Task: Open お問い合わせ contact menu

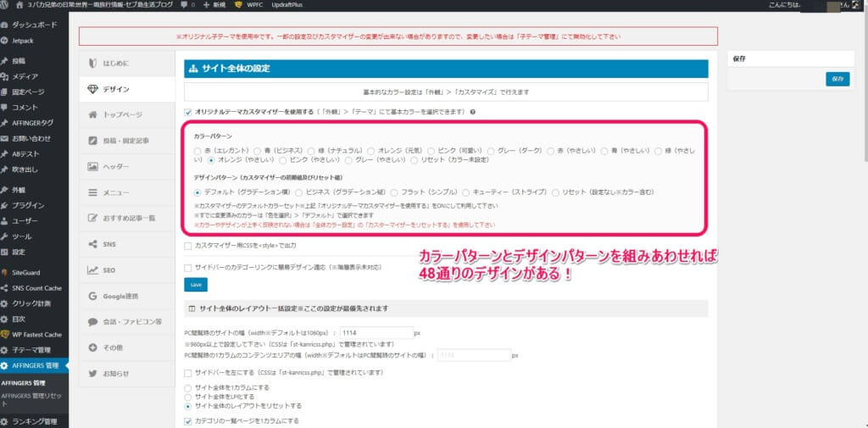Action: [x=34, y=138]
